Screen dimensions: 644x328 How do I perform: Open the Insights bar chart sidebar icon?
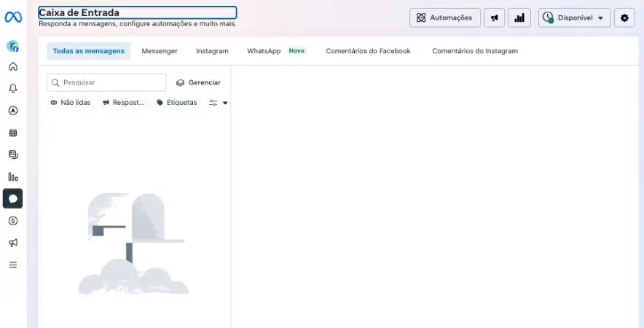pos(13,176)
